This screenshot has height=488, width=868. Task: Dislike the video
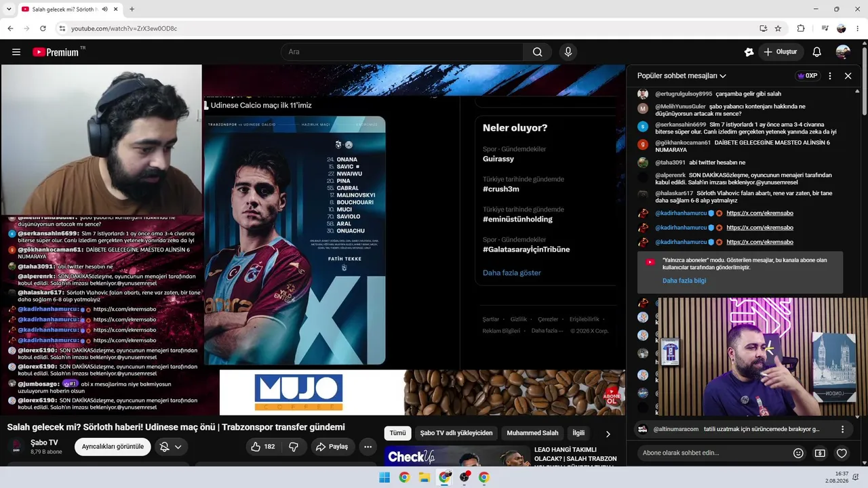tap(294, 447)
